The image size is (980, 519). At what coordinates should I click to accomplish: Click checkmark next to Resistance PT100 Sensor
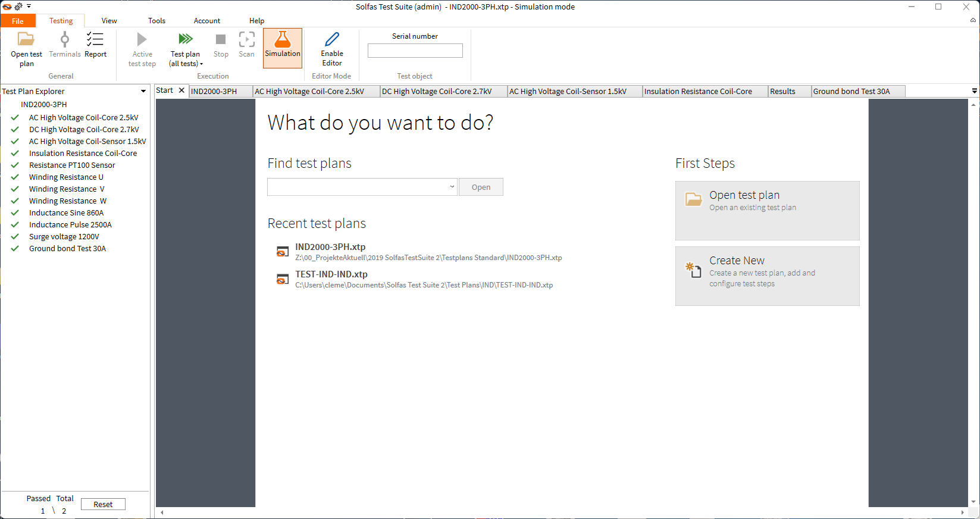[15, 165]
